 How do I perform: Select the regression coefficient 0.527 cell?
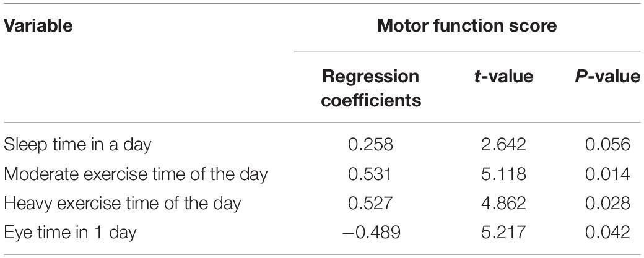[x=370, y=203]
